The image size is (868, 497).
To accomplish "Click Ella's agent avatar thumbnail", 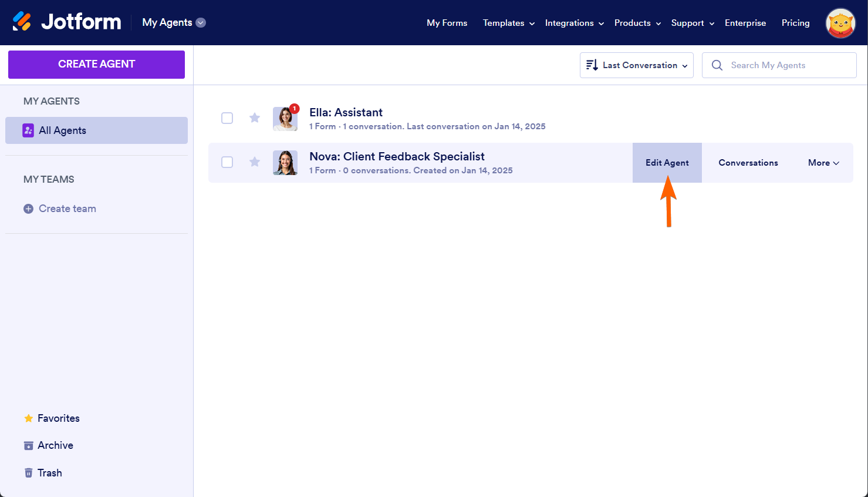I will tap(285, 119).
